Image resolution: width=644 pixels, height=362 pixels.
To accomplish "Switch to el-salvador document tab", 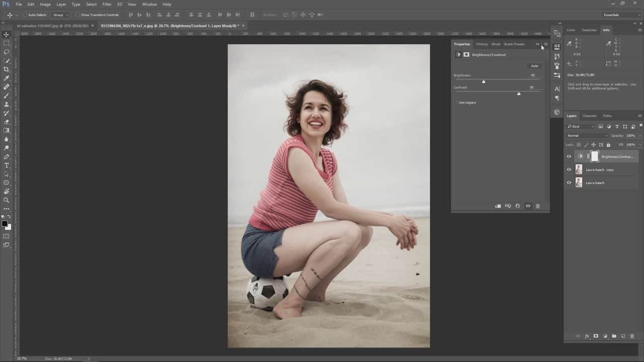I will pyautogui.click(x=52, y=26).
